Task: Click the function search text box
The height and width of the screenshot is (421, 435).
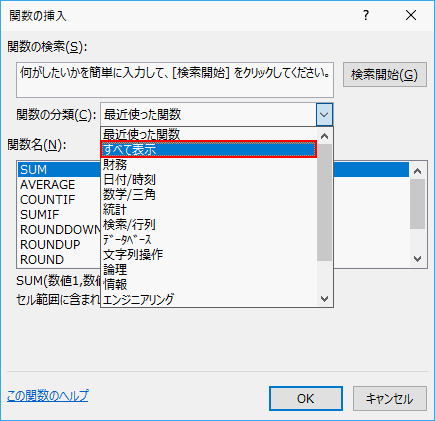Action: pyautogui.click(x=175, y=80)
